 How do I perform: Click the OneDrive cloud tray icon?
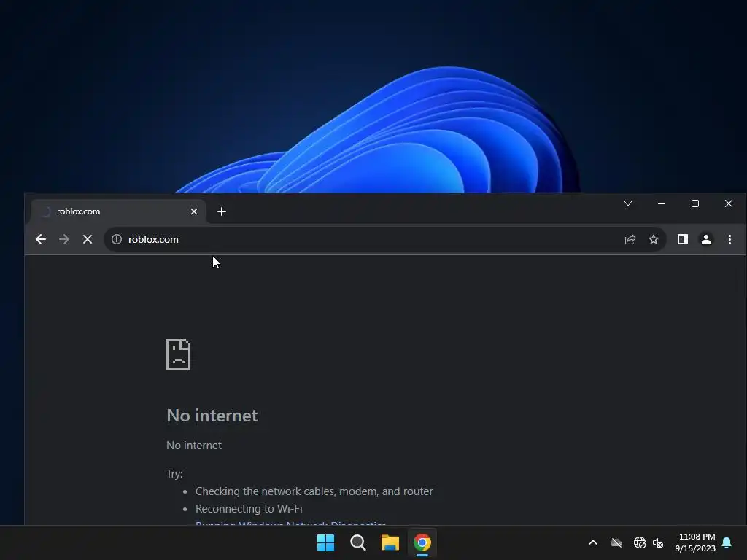pyautogui.click(x=616, y=542)
